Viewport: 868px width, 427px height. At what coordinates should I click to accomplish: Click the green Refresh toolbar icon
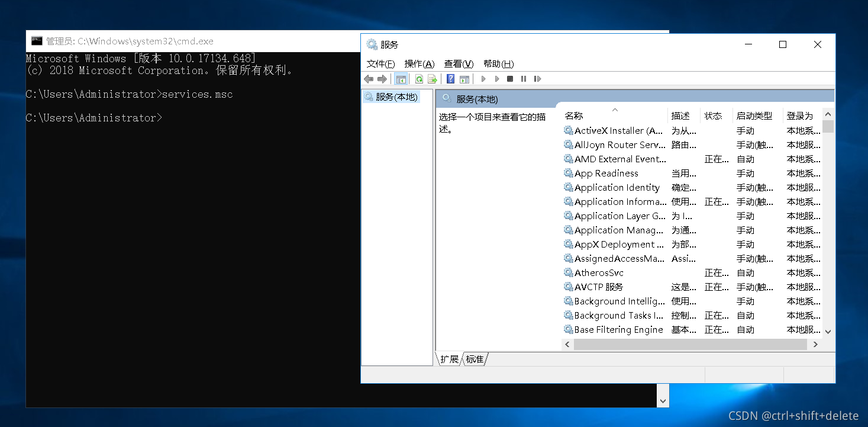click(x=419, y=79)
